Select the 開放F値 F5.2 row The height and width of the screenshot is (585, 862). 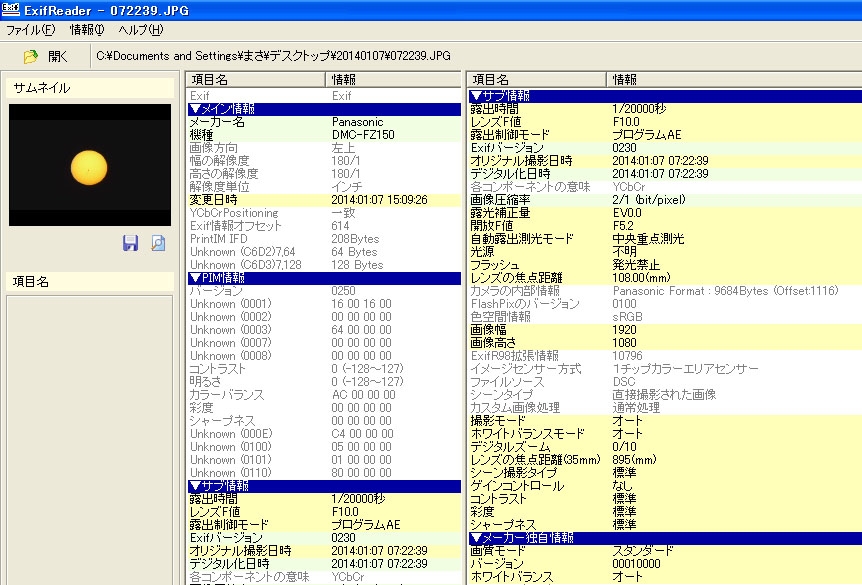(x=665, y=226)
